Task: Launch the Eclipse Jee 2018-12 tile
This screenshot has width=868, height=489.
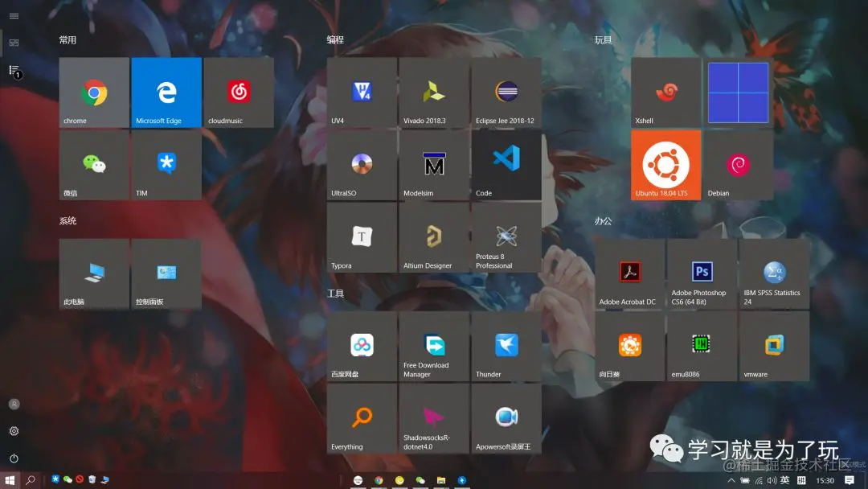Action: [x=506, y=92]
